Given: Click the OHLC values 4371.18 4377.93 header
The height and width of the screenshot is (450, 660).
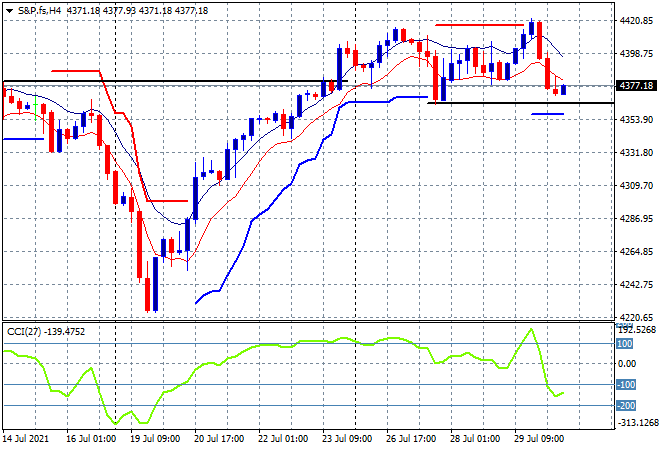Looking at the screenshot, I should (x=138, y=11).
